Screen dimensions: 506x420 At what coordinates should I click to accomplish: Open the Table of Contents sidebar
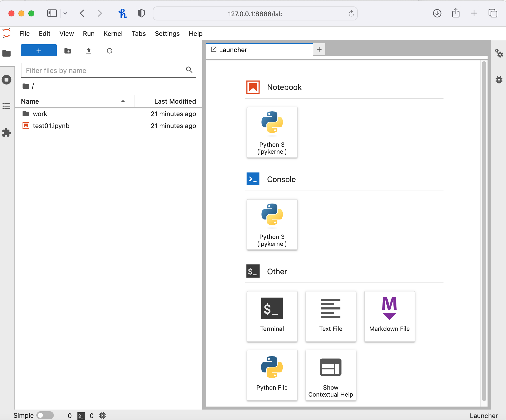[x=6, y=106]
